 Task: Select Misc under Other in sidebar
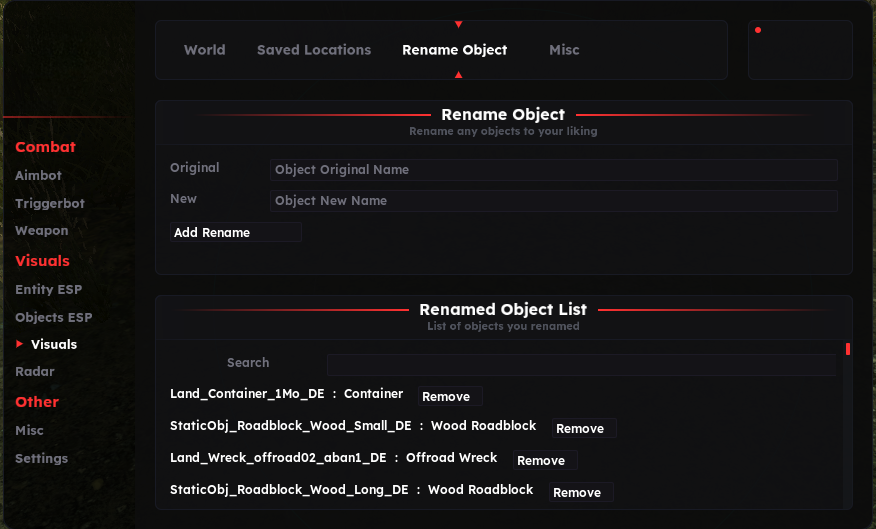[x=29, y=431]
